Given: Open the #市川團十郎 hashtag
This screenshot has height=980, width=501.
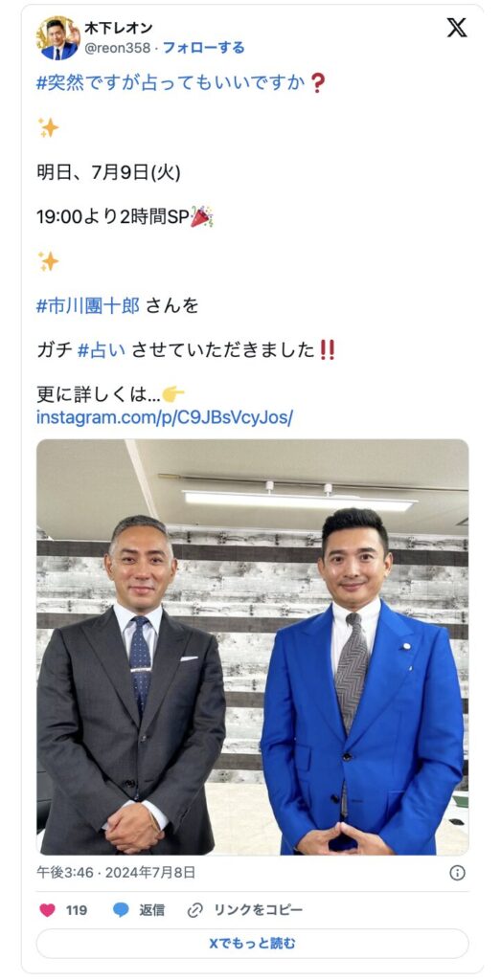Looking at the screenshot, I should click(x=88, y=306).
